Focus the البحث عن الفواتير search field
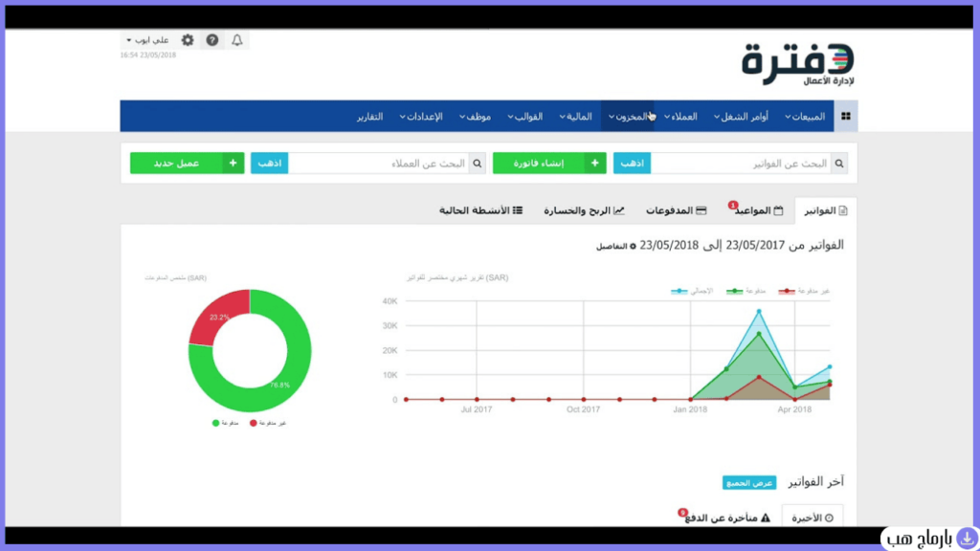This screenshot has height=551, width=980. (741, 163)
